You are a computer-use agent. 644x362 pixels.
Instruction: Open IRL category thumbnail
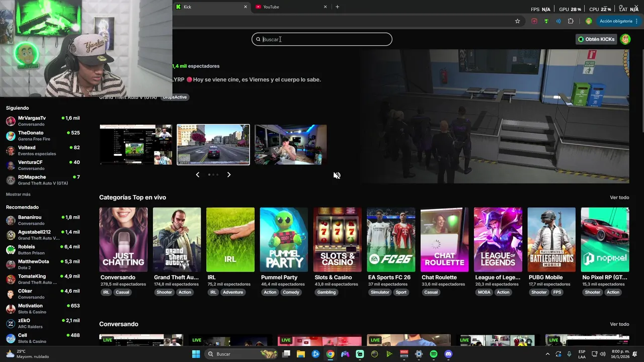point(230,240)
